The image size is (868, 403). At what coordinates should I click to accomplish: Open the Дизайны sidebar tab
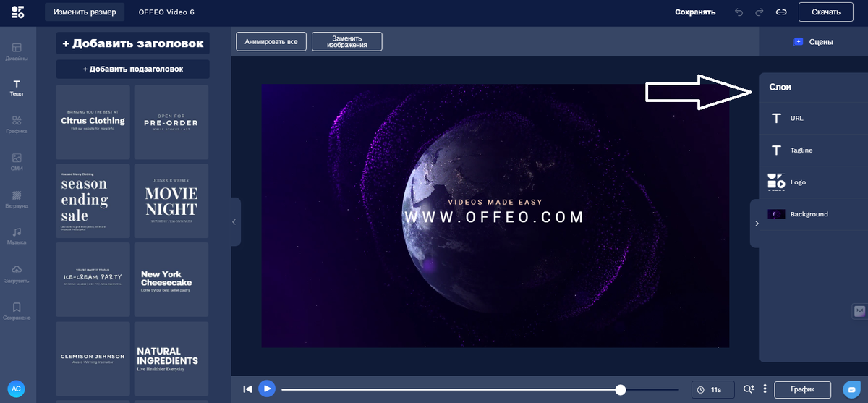tap(17, 51)
